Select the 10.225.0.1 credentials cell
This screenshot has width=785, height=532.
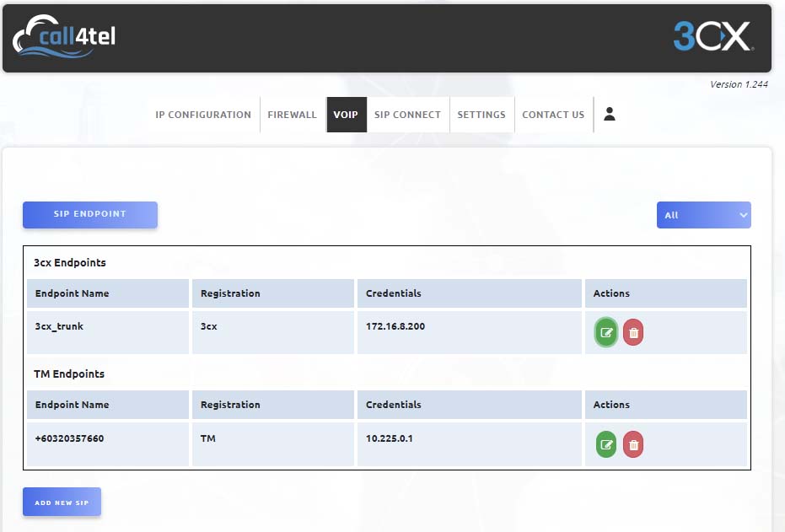(x=469, y=444)
